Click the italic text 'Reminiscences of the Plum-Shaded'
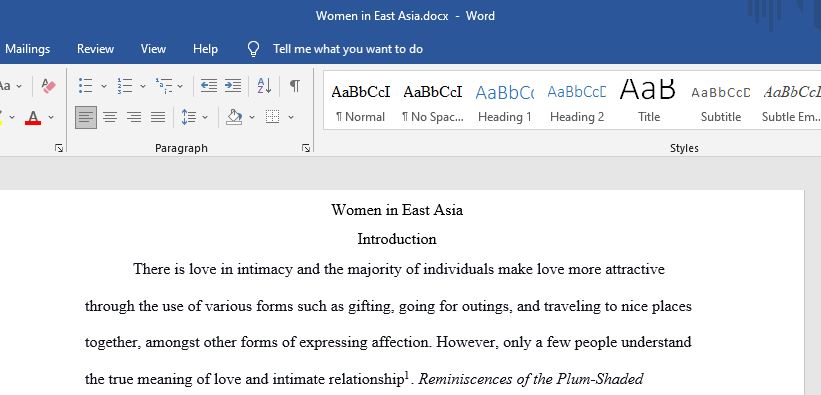The image size is (821, 395). click(x=530, y=379)
